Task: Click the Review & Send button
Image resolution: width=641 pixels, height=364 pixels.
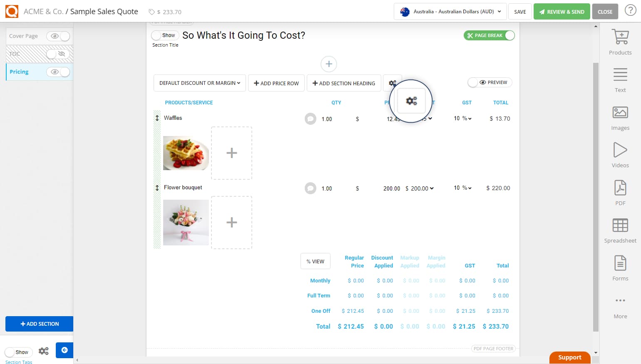Action: pyautogui.click(x=561, y=12)
